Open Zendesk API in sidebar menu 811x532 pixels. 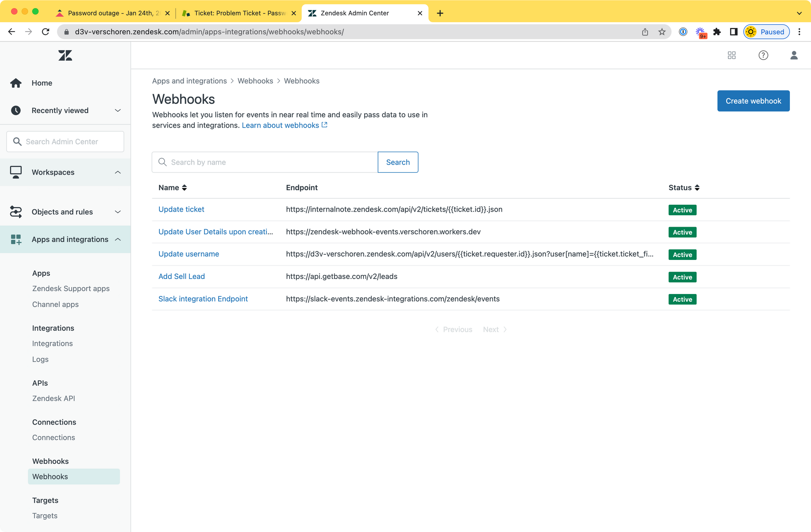click(x=54, y=398)
